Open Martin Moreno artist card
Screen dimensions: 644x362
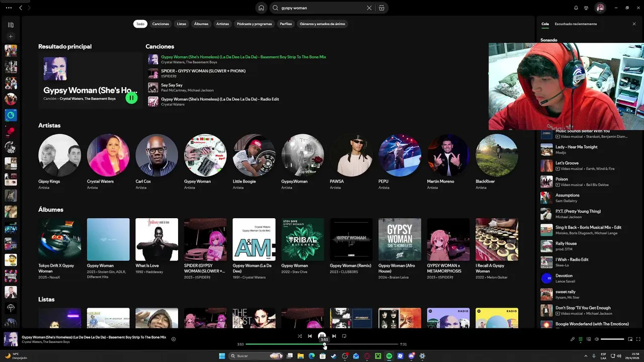pyautogui.click(x=448, y=161)
